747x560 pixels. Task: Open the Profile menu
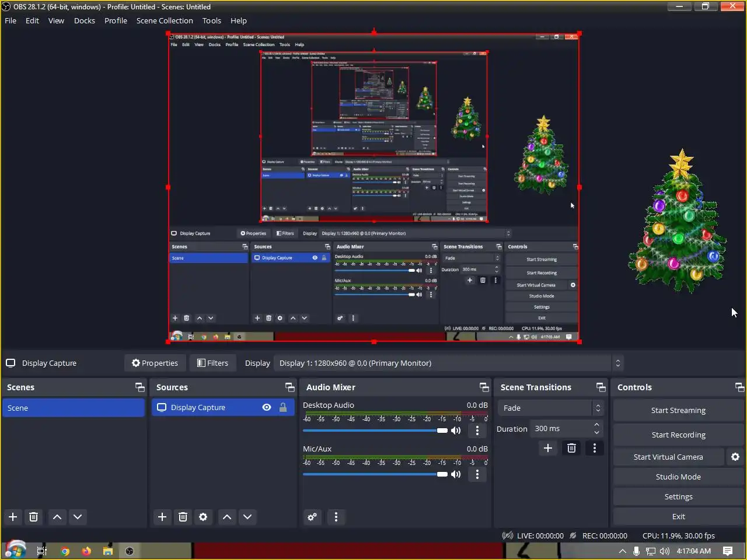click(116, 20)
